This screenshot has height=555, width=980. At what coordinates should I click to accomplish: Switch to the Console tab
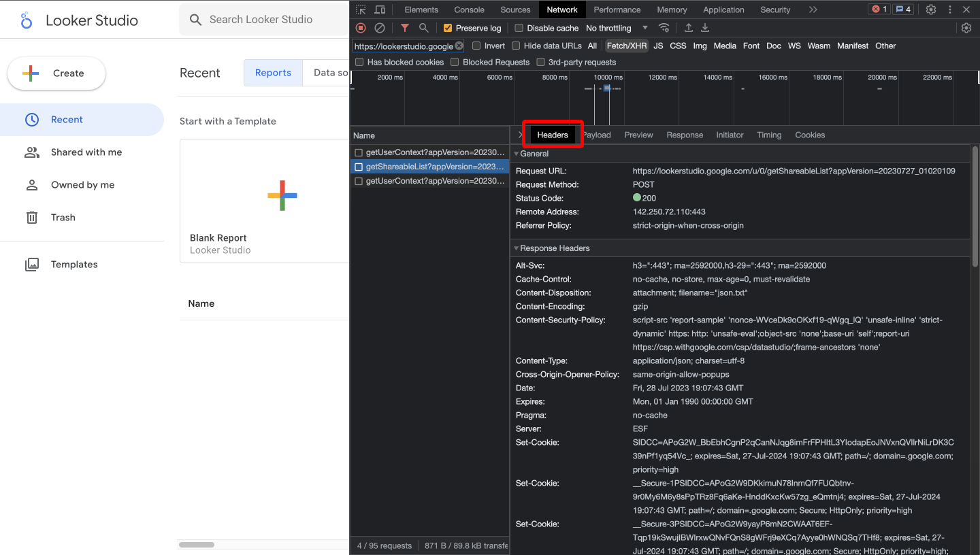click(469, 10)
